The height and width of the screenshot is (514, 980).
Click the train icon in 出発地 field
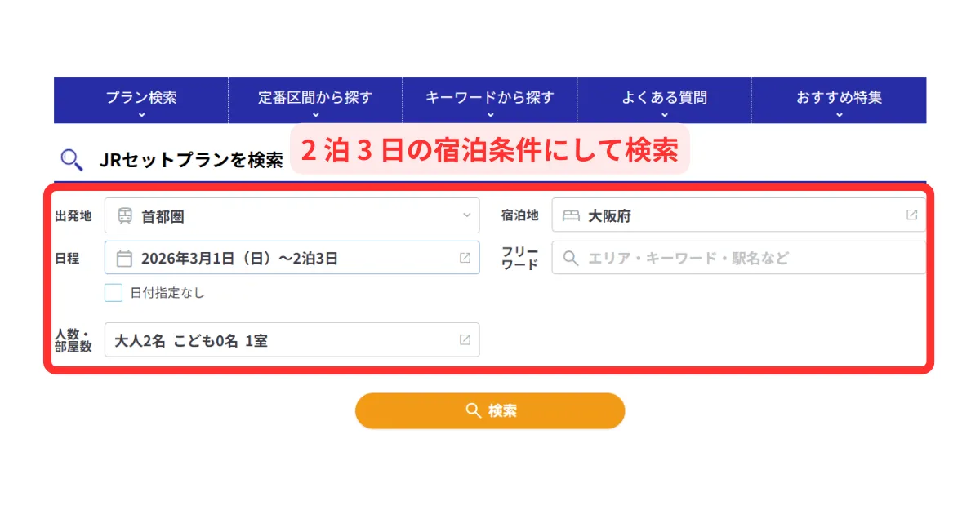pos(125,216)
